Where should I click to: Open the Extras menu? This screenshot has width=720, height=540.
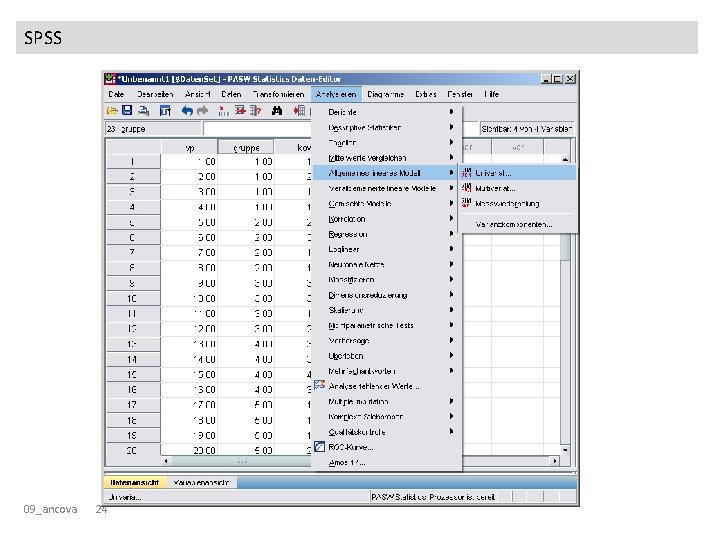coord(426,94)
